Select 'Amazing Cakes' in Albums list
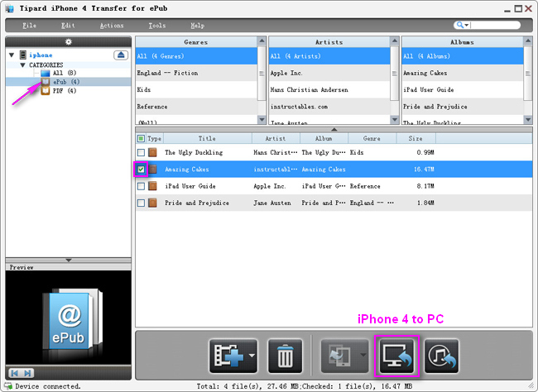The height and width of the screenshot is (392, 538). tap(463, 73)
